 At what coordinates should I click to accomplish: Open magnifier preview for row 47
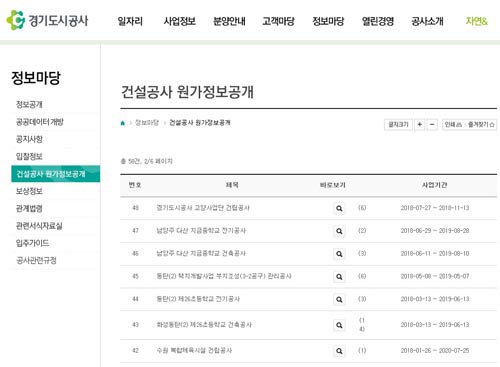pos(339,231)
